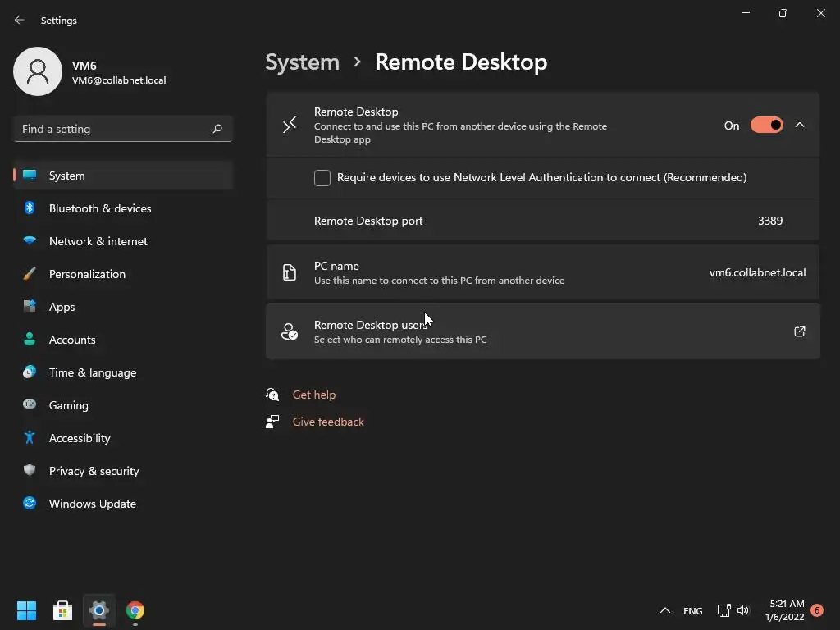This screenshot has width=840, height=630.
Task: Go back using the arrow beside Settings
Action: coord(20,20)
